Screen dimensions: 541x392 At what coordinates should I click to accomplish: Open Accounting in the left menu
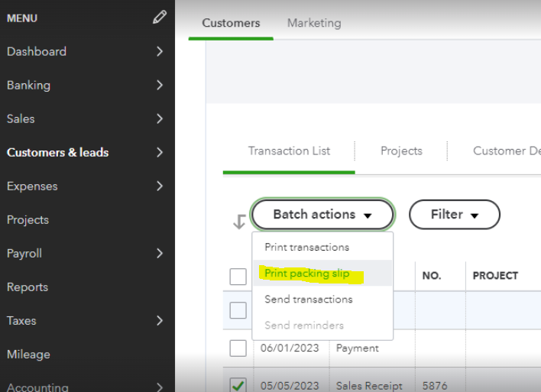37,387
